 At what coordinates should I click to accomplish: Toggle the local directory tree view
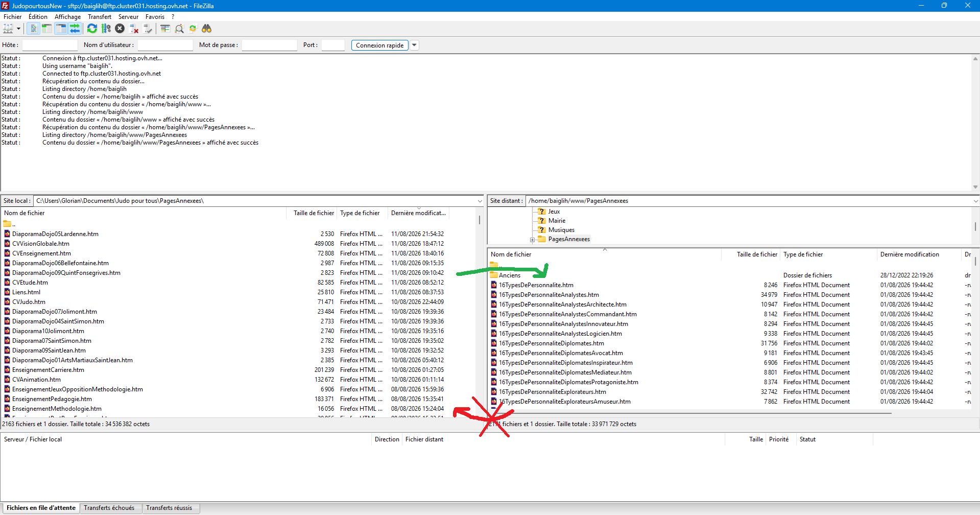click(x=47, y=29)
